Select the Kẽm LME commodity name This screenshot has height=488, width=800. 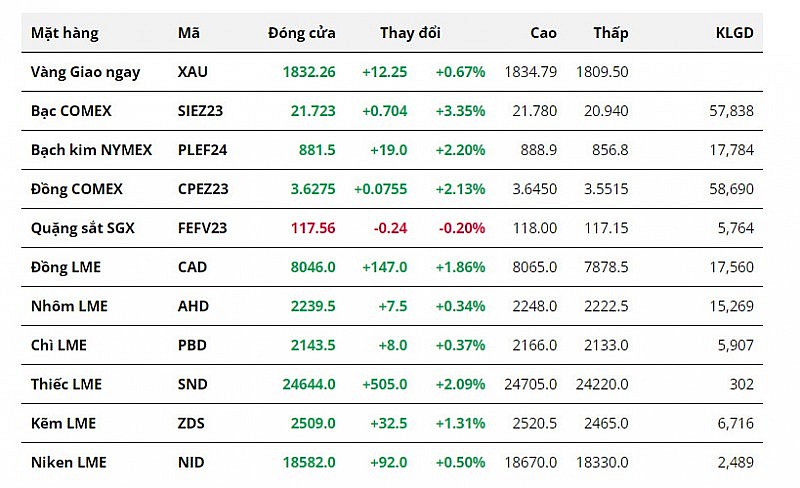point(63,423)
